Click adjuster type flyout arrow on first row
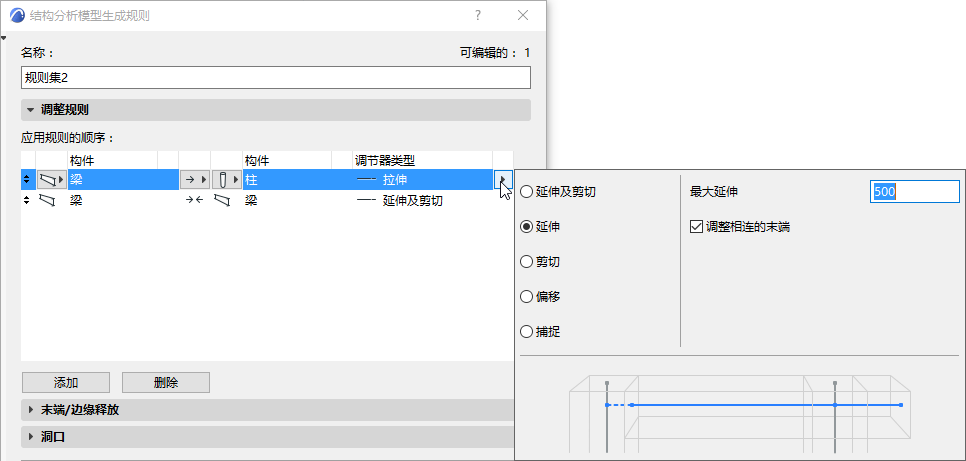 pos(503,180)
